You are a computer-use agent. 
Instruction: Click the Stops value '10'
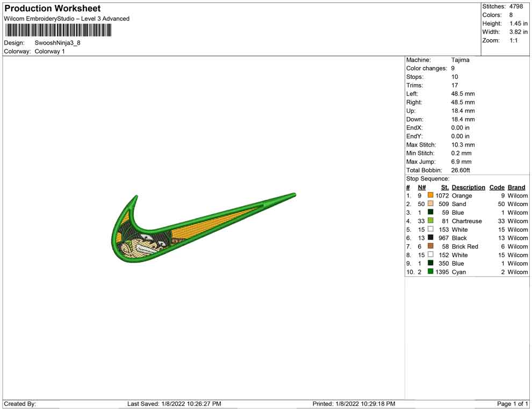click(x=455, y=77)
